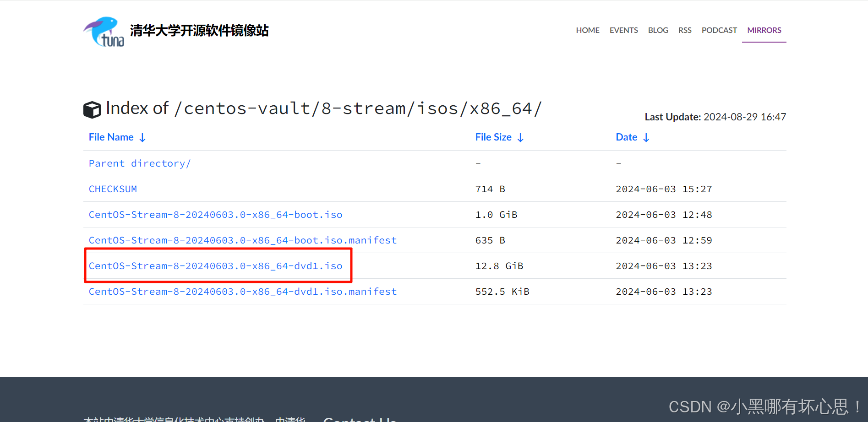Open the EVENTS nav item
Viewport: 868px width, 422px height.
pyautogui.click(x=624, y=30)
